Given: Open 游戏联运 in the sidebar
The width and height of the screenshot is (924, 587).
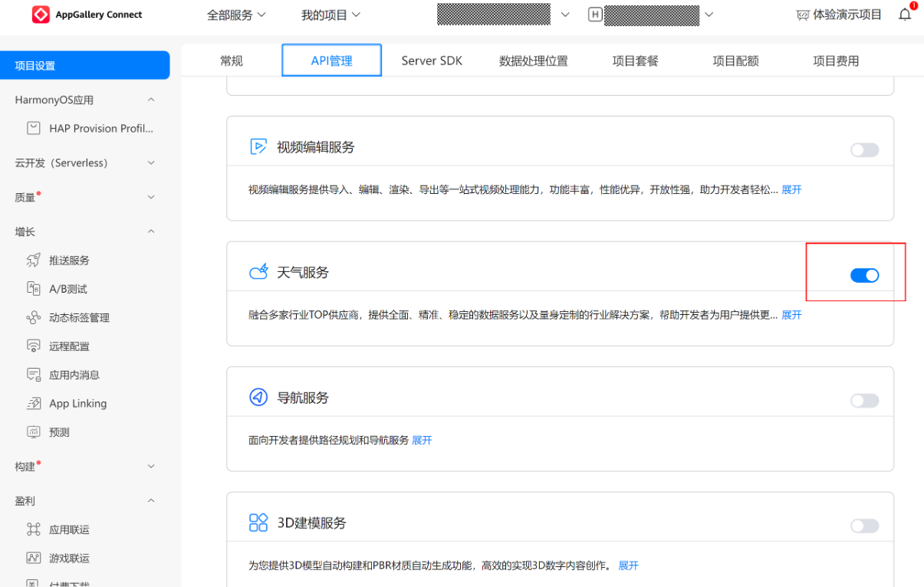Looking at the screenshot, I should 69,558.
